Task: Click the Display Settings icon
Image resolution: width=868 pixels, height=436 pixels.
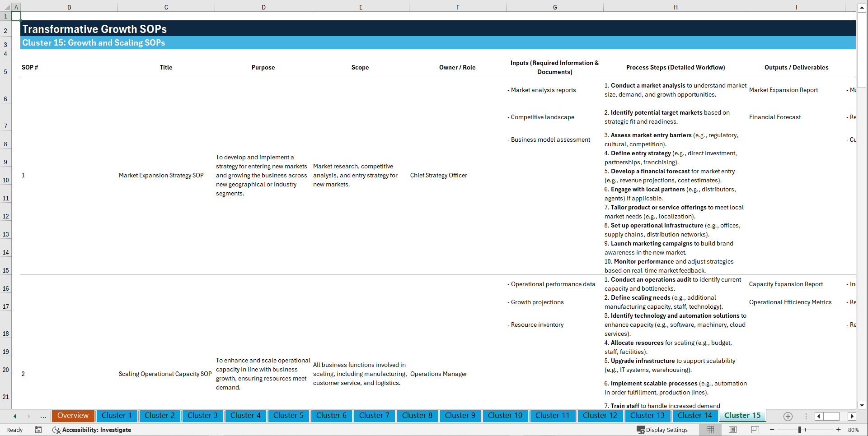Action: click(641, 430)
